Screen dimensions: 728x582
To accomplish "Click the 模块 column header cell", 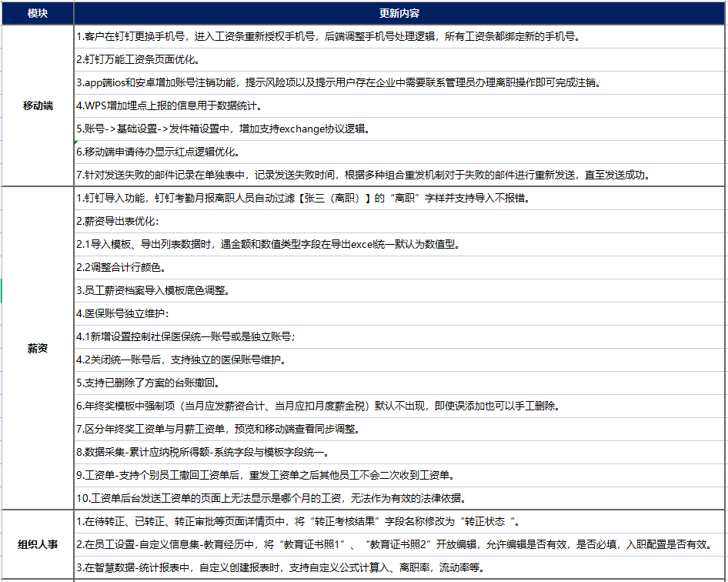I will pos(37,14).
